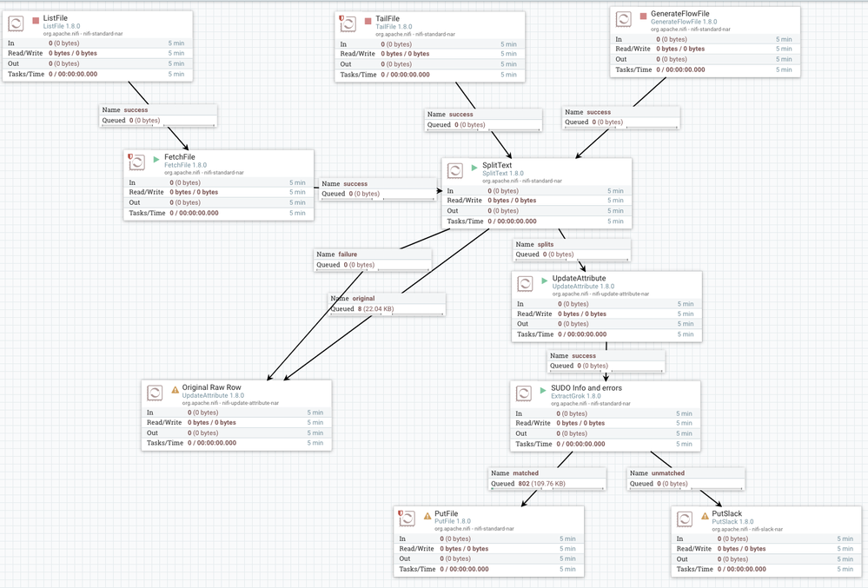The width and height of the screenshot is (868, 588).
Task: Select the success connection above SUDO Info and errors
Action: click(x=606, y=360)
